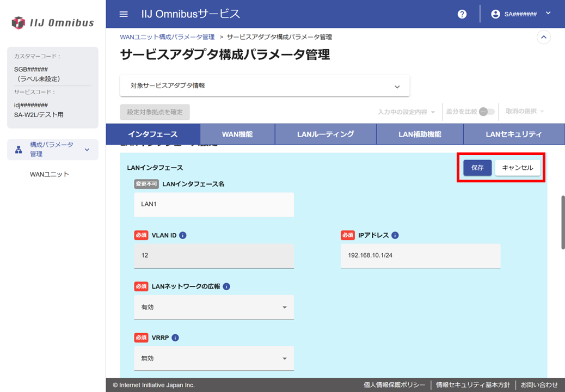Click the VRRP info icon

click(175, 338)
